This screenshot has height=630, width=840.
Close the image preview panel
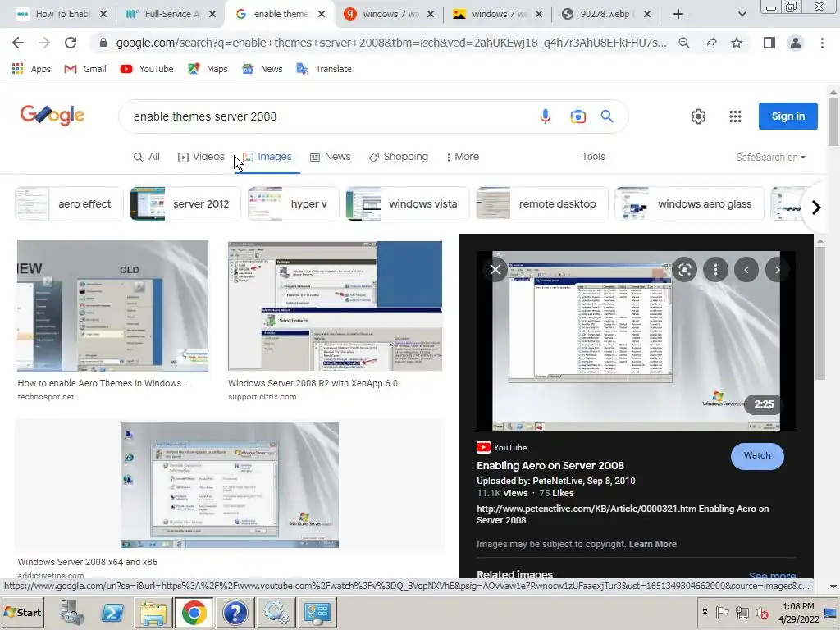point(495,269)
